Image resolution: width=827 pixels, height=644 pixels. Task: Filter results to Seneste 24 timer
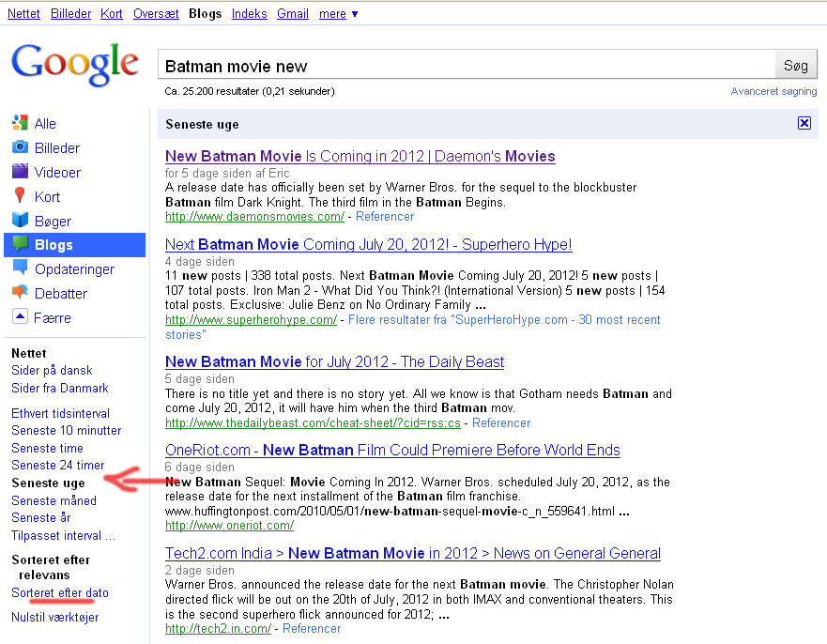[x=57, y=465]
